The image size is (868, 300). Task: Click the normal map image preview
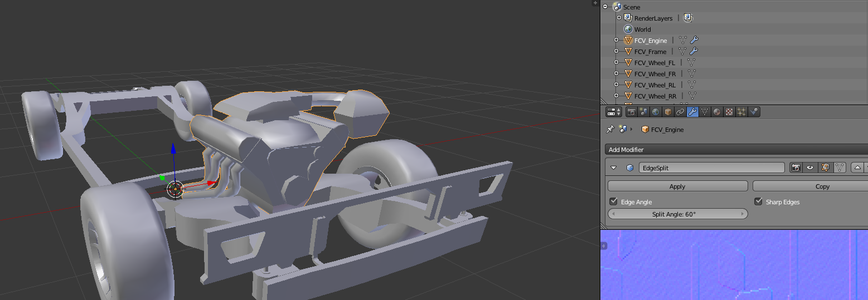[734, 264]
